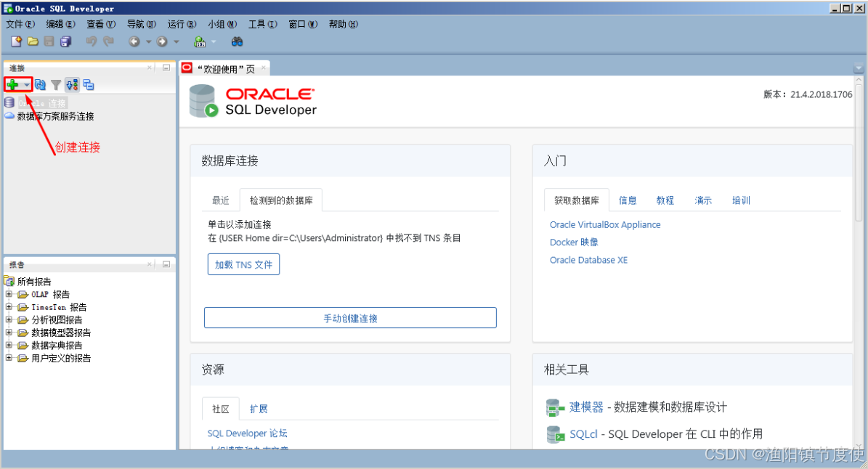Open the 编辑 menu
Image resolution: width=868 pixels, height=469 pixels.
[x=60, y=24]
